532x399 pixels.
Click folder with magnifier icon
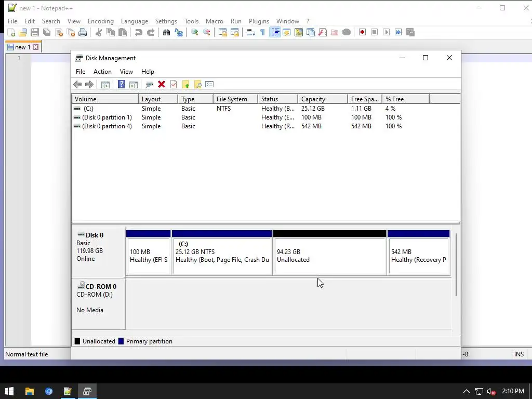197,85
